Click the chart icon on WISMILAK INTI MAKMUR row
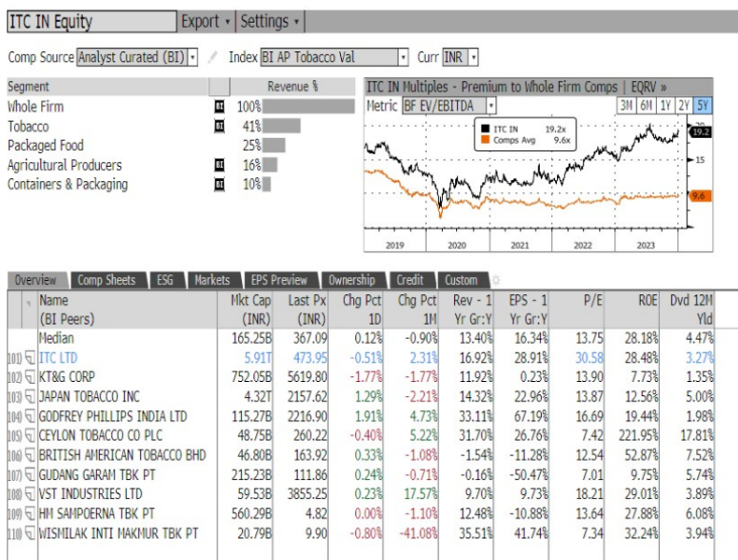The image size is (738, 560). point(30,533)
